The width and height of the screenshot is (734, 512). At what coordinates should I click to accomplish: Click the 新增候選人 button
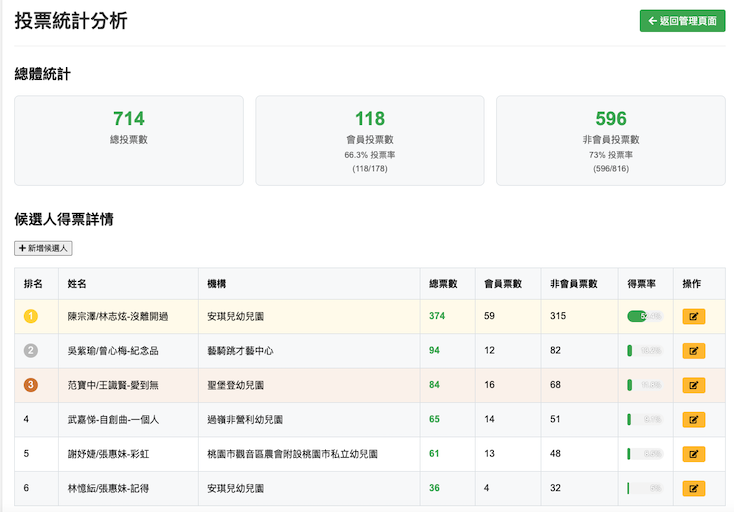[43, 248]
